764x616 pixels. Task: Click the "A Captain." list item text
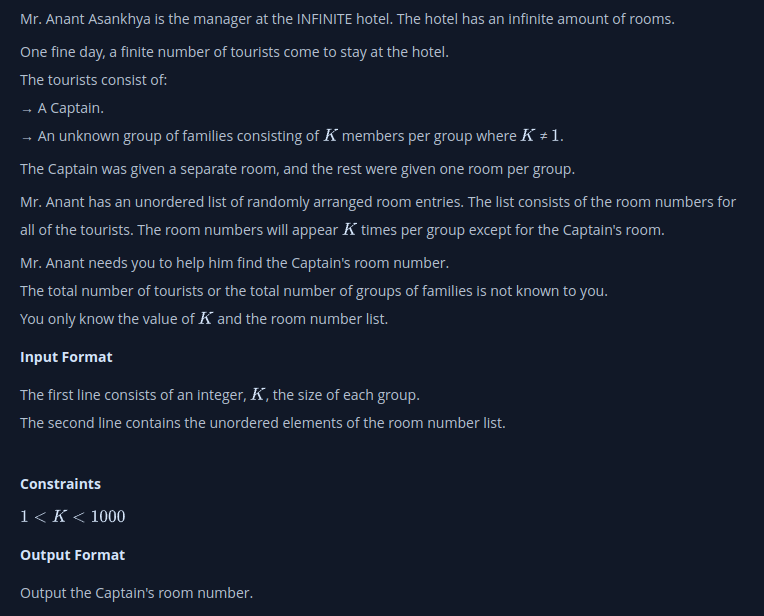point(70,108)
